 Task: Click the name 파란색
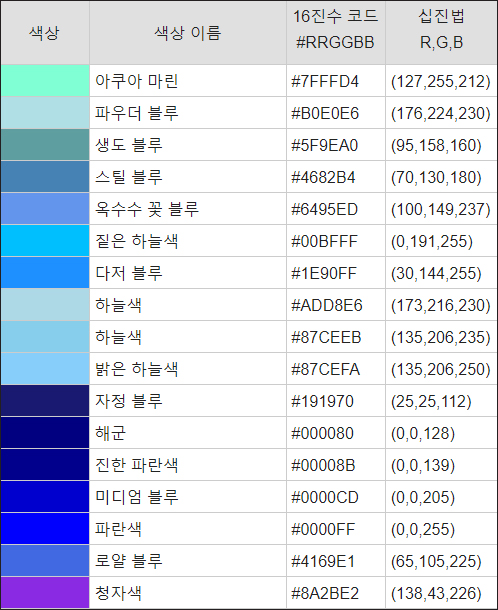pyautogui.click(x=118, y=529)
